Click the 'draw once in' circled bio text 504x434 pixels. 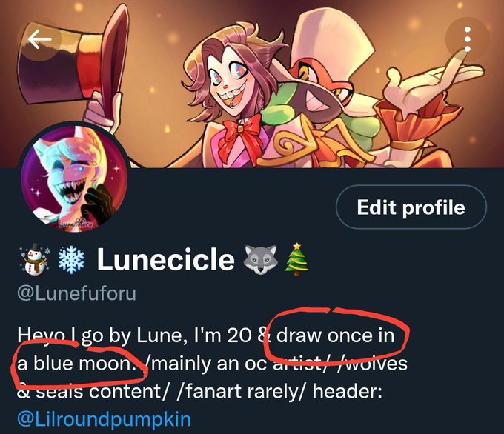point(335,335)
